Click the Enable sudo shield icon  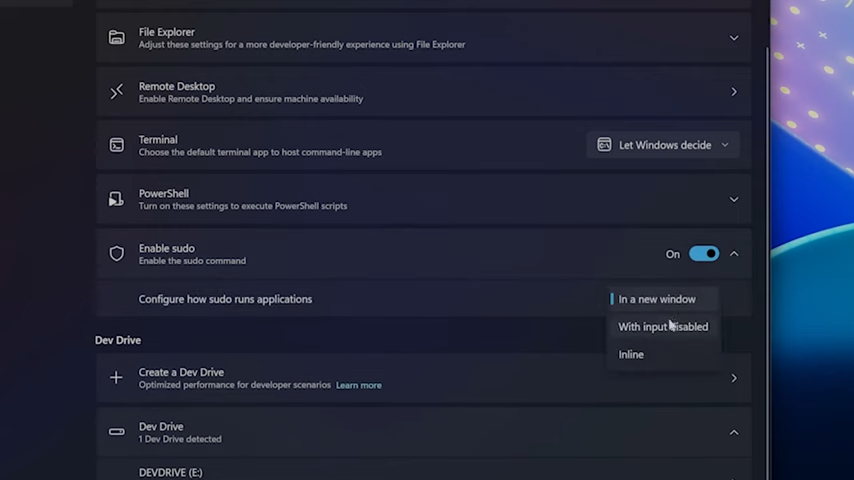[x=117, y=254]
